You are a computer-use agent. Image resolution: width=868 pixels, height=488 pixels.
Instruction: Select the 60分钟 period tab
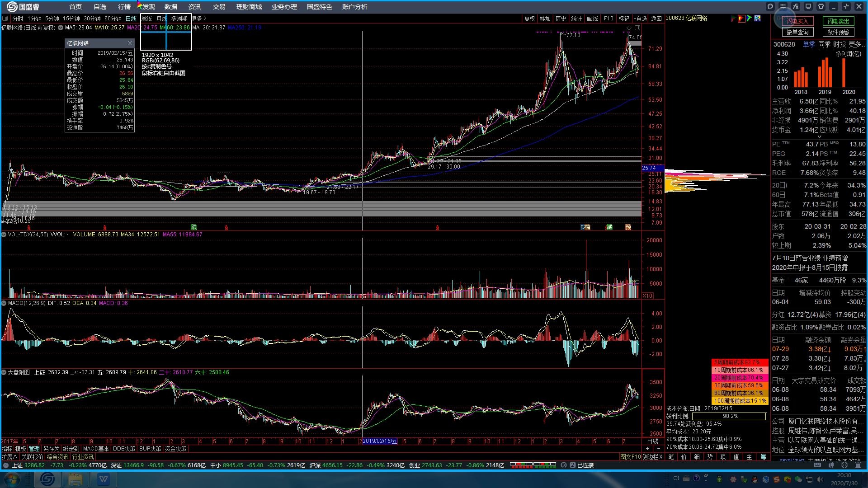tap(113, 19)
